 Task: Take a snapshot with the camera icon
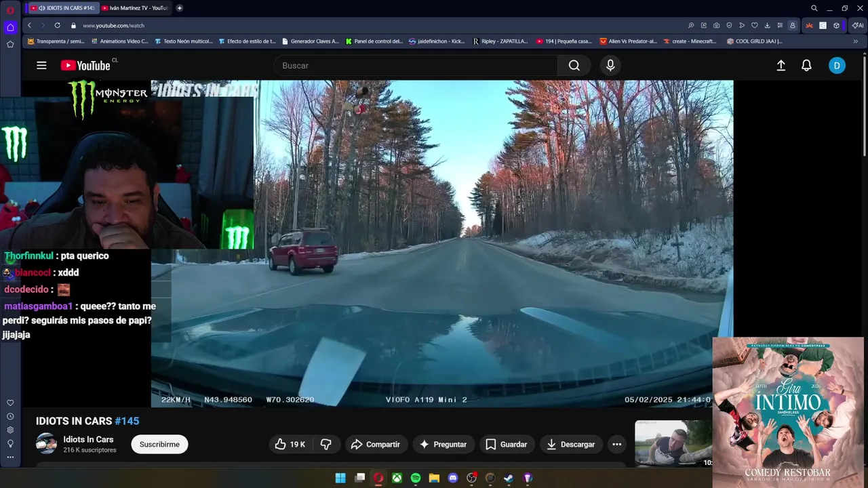click(x=716, y=25)
